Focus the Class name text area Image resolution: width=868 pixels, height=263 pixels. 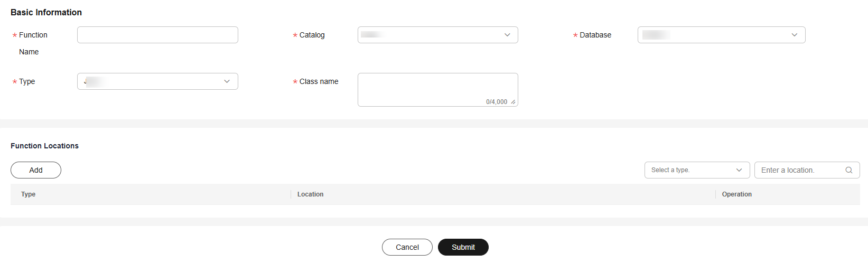(x=437, y=90)
